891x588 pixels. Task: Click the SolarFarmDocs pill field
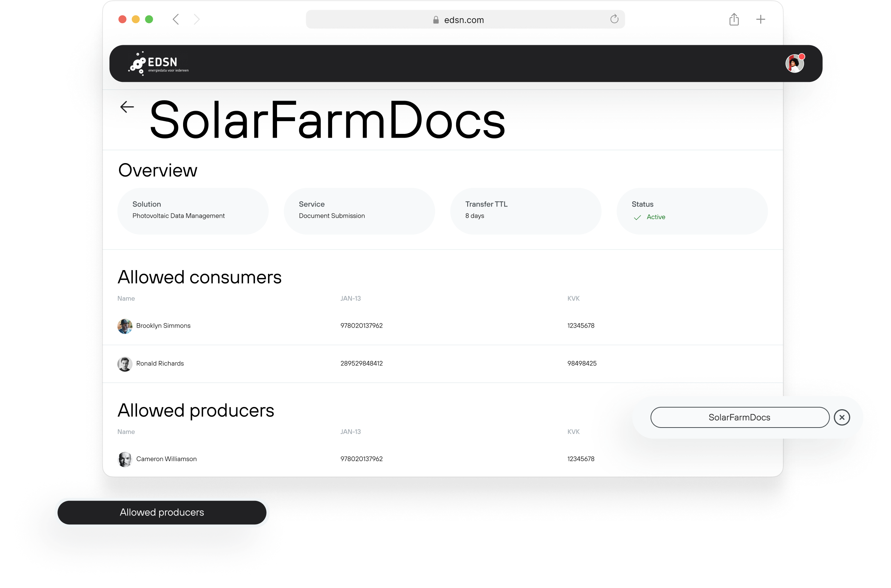point(739,417)
